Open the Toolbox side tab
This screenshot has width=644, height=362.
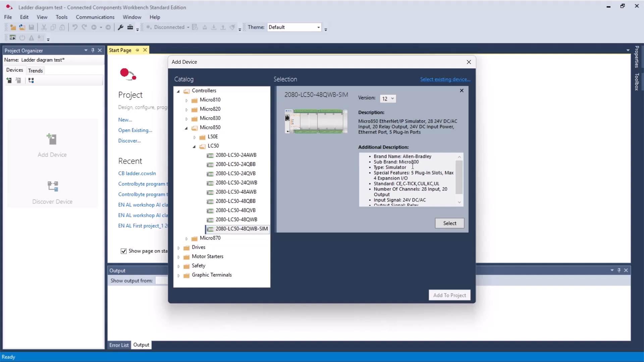(637, 81)
